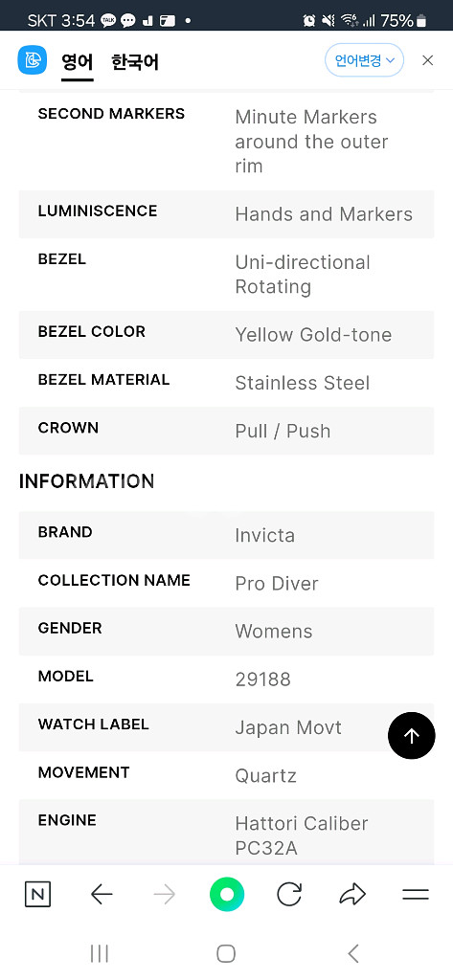
Task: Tap Android recent apps button
Action: (99, 953)
